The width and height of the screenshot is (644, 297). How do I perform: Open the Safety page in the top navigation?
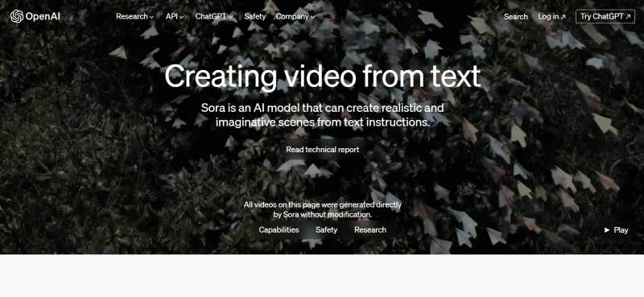pyautogui.click(x=254, y=16)
